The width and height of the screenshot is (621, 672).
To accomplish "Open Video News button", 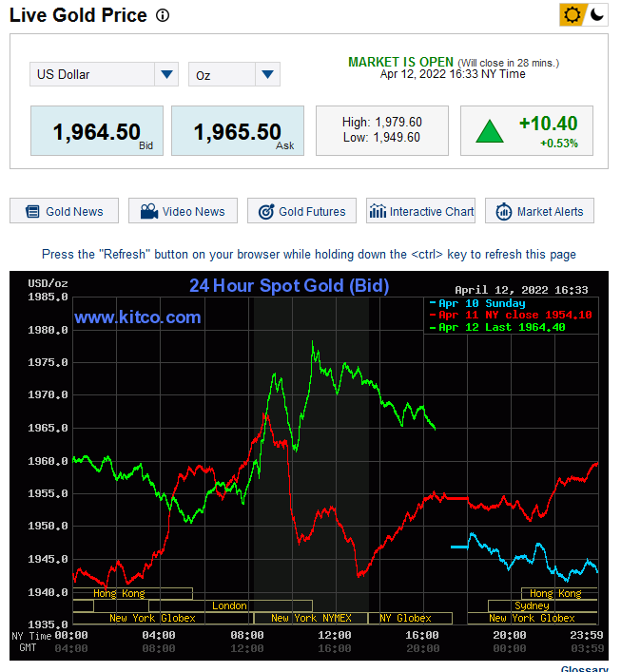I will click(x=184, y=211).
